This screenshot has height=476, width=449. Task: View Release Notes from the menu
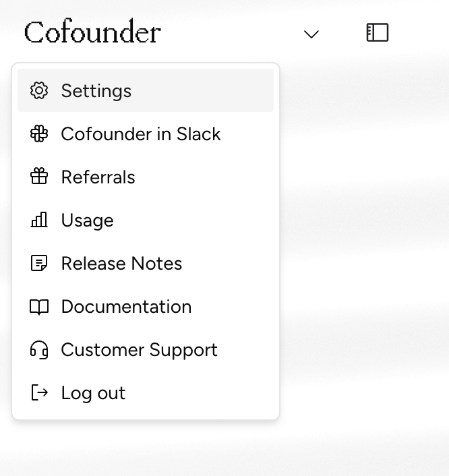click(x=122, y=264)
